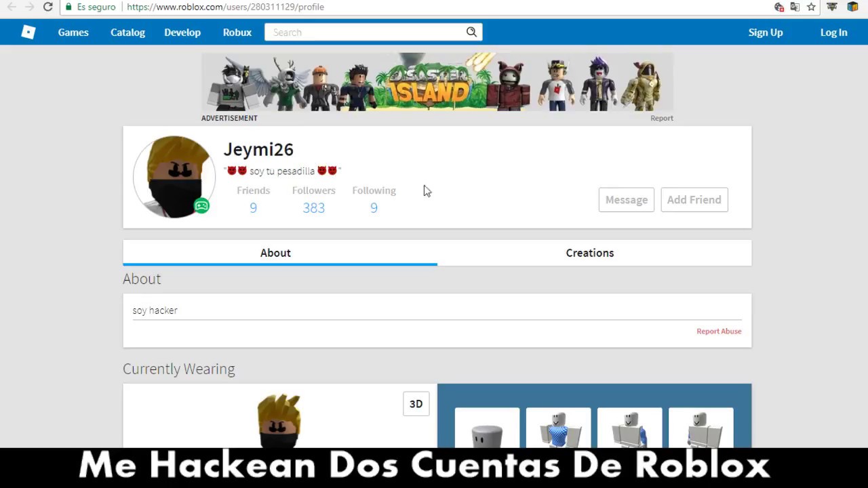Screen dimensions: 868x488
Task: Open the Followers count 383
Action: [313, 208]
